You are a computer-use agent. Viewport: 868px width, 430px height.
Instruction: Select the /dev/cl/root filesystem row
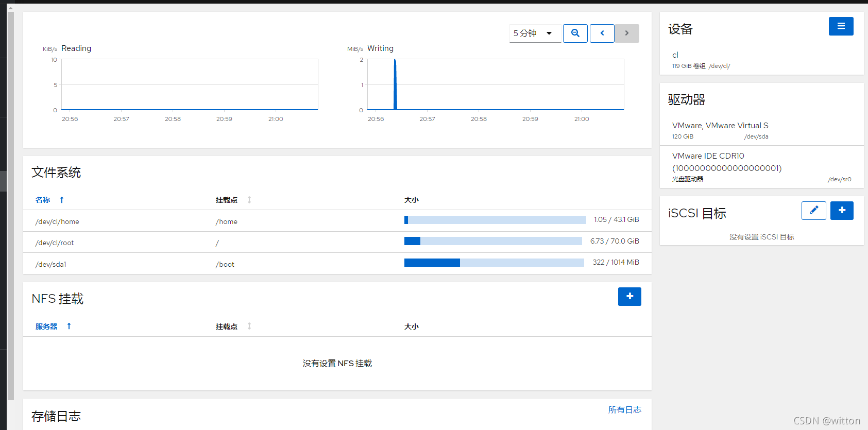(x=337, y=242)
